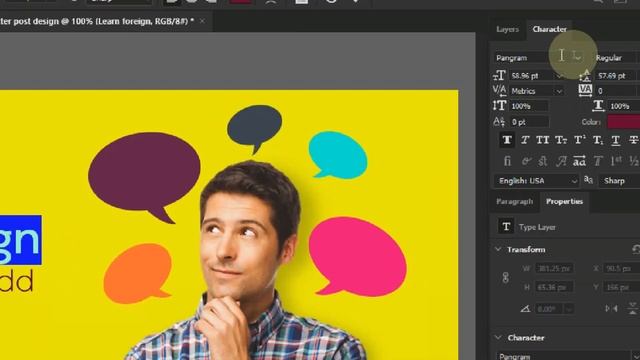This screenshot has height=360, width=640.
Task: Click the rotation angle icon
Action: 525,309
